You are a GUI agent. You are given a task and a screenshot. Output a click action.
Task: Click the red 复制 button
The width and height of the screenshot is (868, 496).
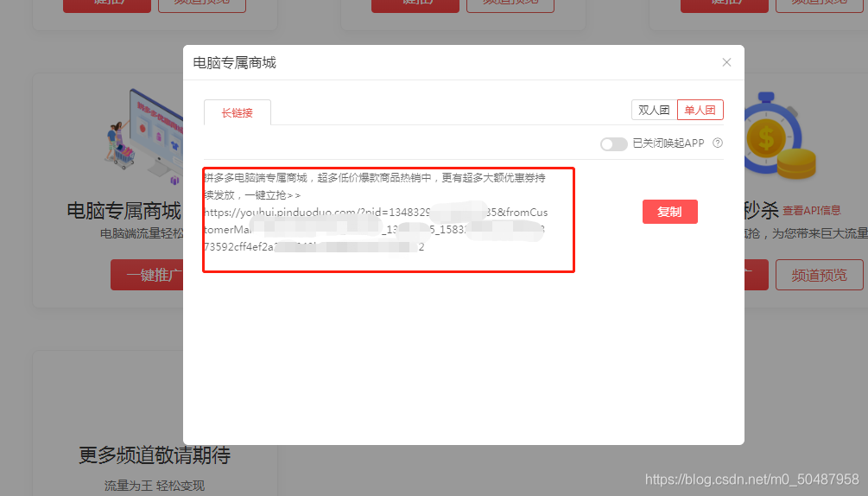coord(670,212)
